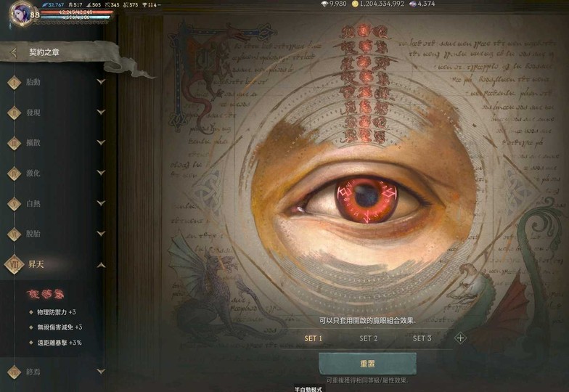Click the character portrait avatar
The image size is (569, 392).
click(x=20, y=13)
